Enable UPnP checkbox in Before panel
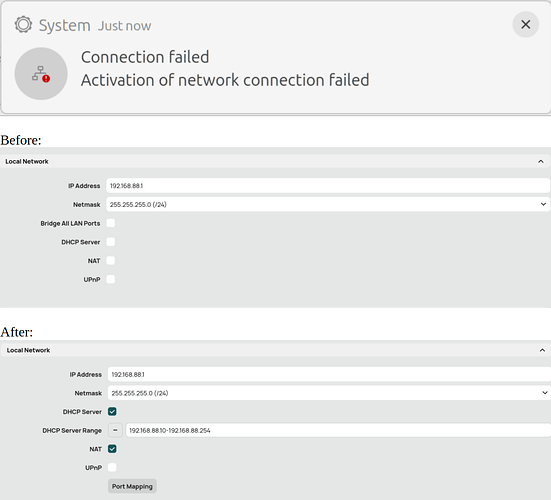551x500 pixels. [x=111, y=279]
